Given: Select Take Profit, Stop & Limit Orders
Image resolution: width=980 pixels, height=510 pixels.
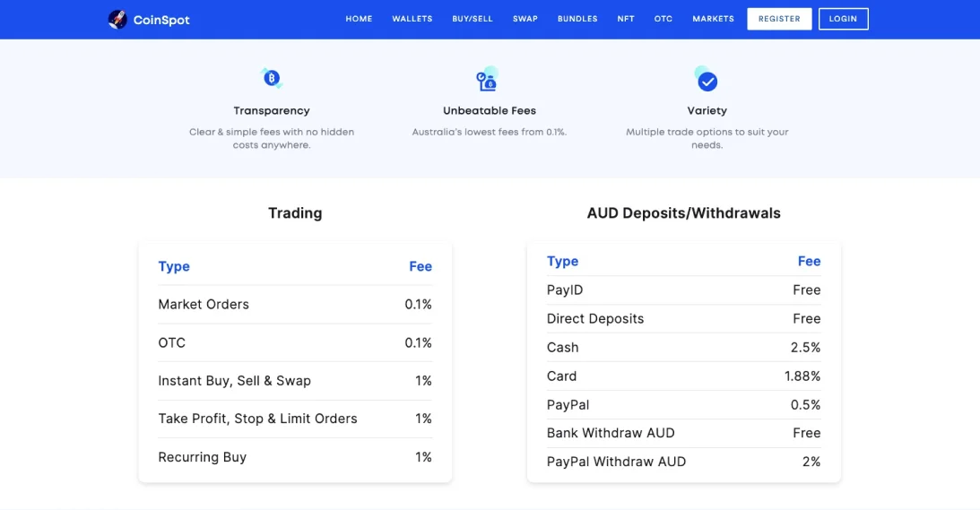Looking at the screenshot, I should pos(257,419).
